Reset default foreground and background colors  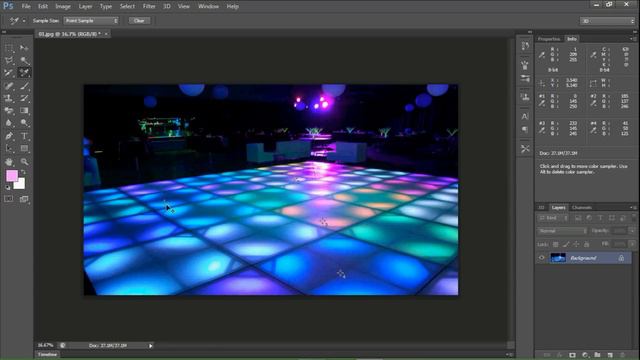pyautogui.click(x=8, y=188)
